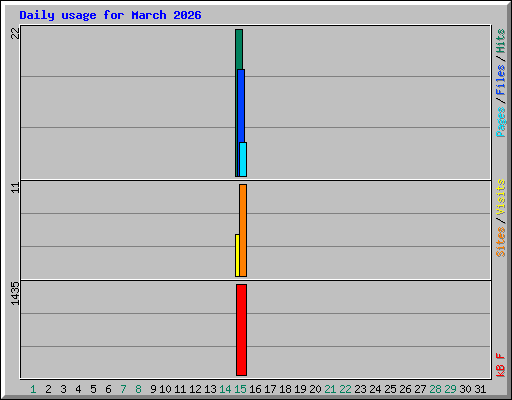The height and width of the screenshot is (400, 512).
Task: Click day 28 on the x-axis
Action: coord(435,389)
